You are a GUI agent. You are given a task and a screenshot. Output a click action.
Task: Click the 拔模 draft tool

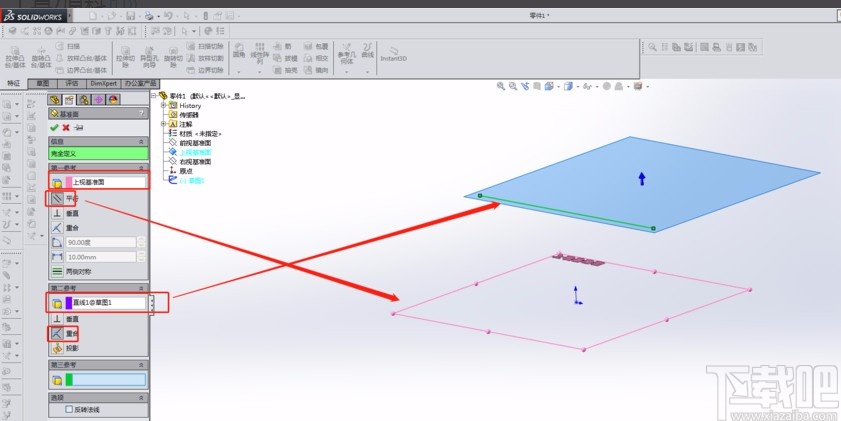coord(285,58)
